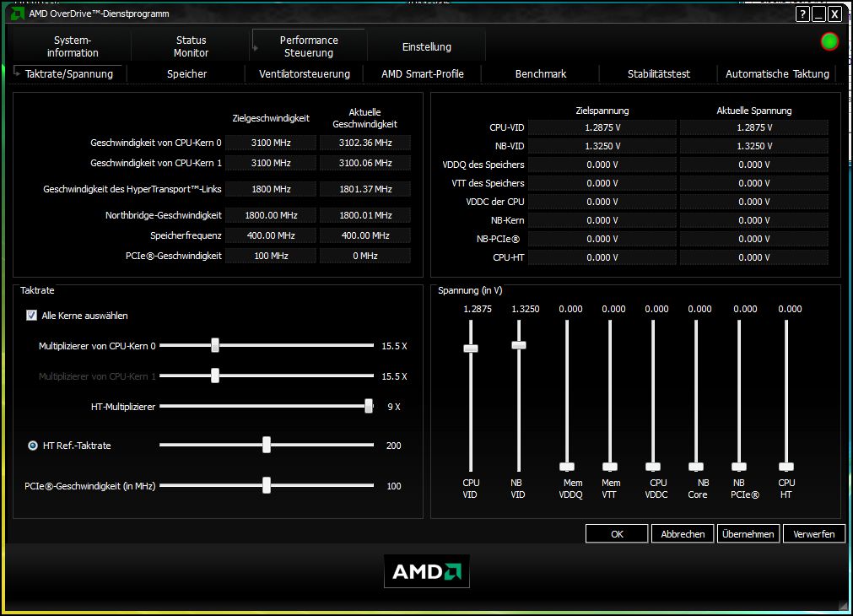Viewport: 853px width, 616px height.
Task: Click the green status indicator light
Action: pyautogui.click(x=829, y=41)
